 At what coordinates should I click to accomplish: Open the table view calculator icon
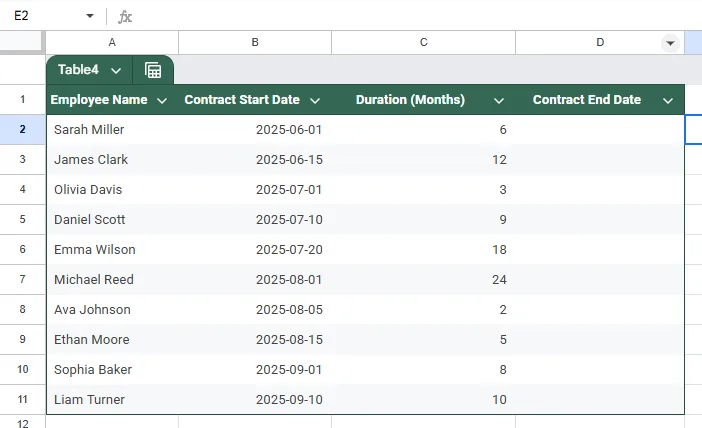pos(153,70)
